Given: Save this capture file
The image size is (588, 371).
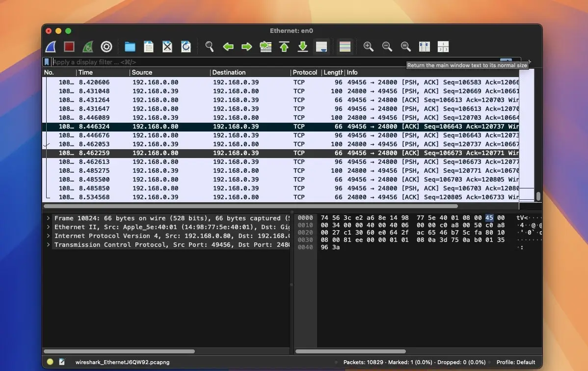Looking at the screenshot, I should pos(149,47).
